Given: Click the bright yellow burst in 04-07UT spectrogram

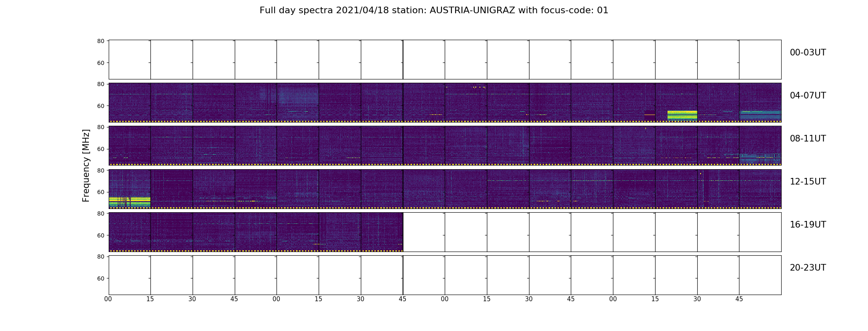Looking at the screenshot, I should 682,115.
